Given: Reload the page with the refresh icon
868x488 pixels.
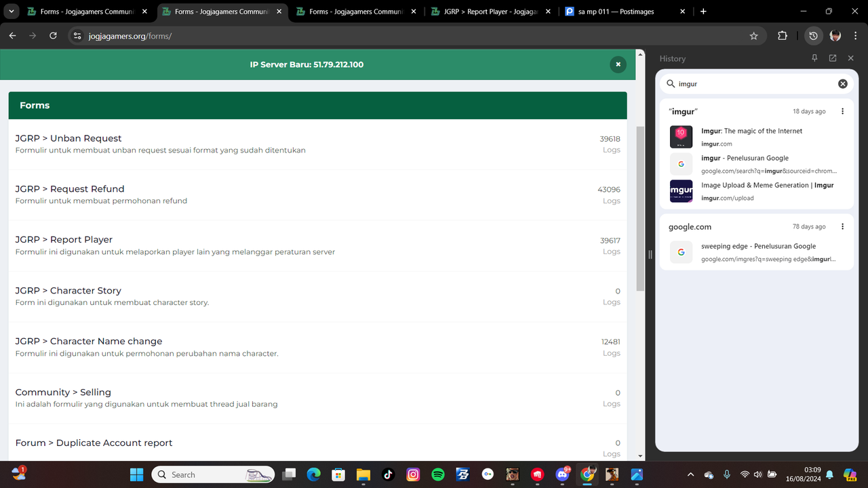Looking at the screenshot, I should [53, 36].
